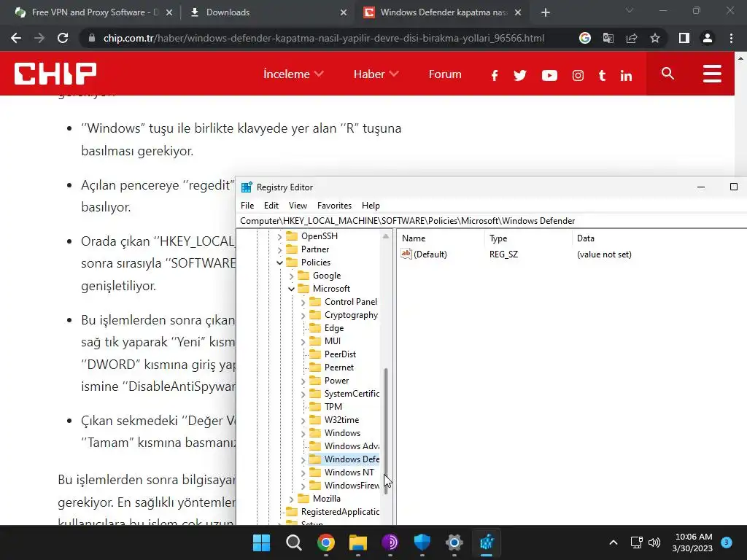
Task: Click Registry Editor icon in taskbar
Action: [487, 542]
